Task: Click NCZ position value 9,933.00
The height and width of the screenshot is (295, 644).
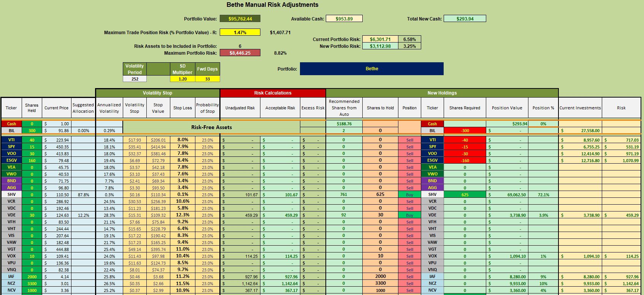Action: pyautogui.click(x=507, y=284)
